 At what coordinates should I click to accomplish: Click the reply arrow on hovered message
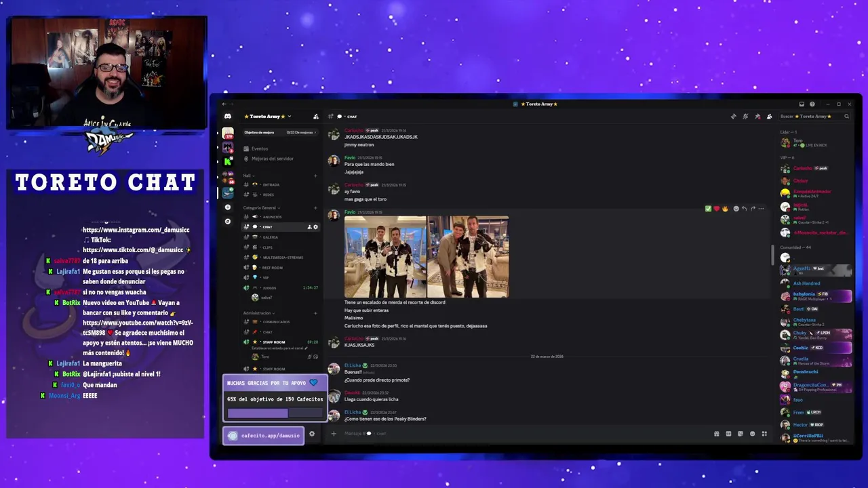745,209
